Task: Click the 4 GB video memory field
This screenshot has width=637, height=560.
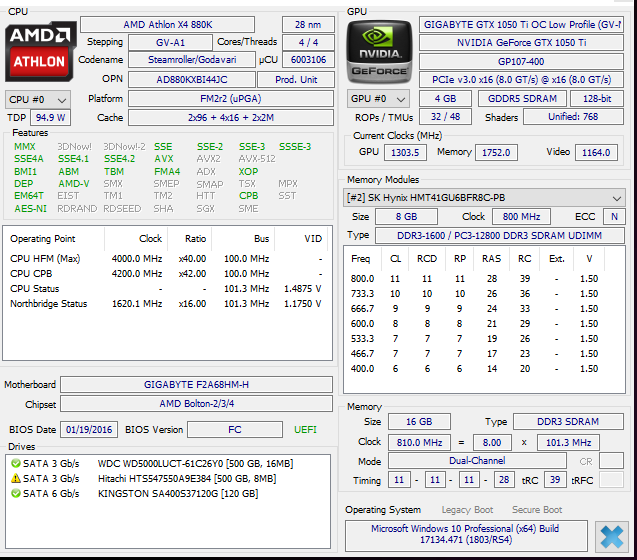Action: (445, 99)
